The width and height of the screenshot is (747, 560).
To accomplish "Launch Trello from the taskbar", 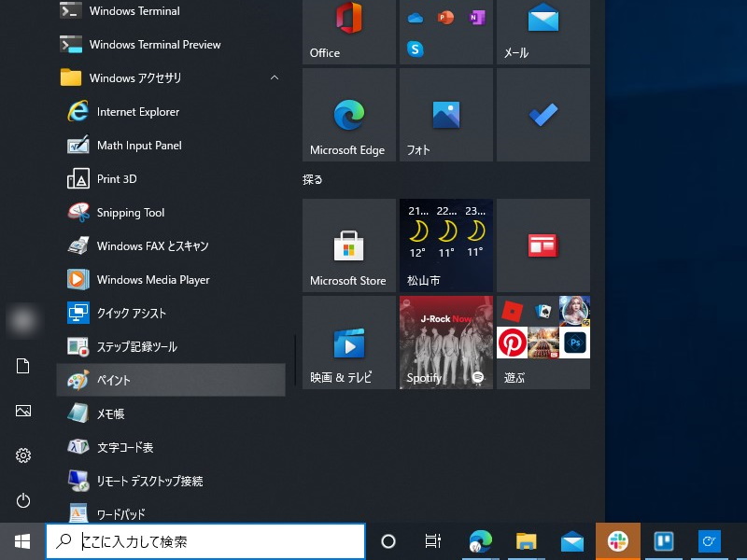I will 663,540.
